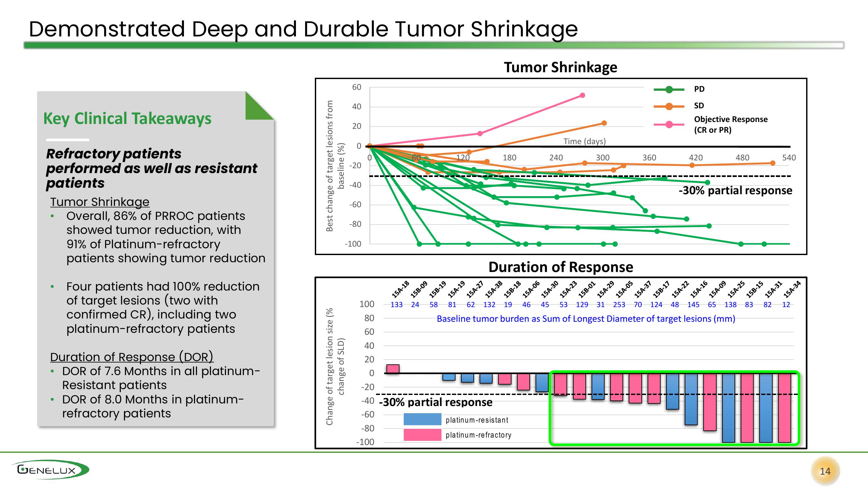Click the '540' tick on the time axis
The width and height of the screenshot is (868, 488).
789,157
